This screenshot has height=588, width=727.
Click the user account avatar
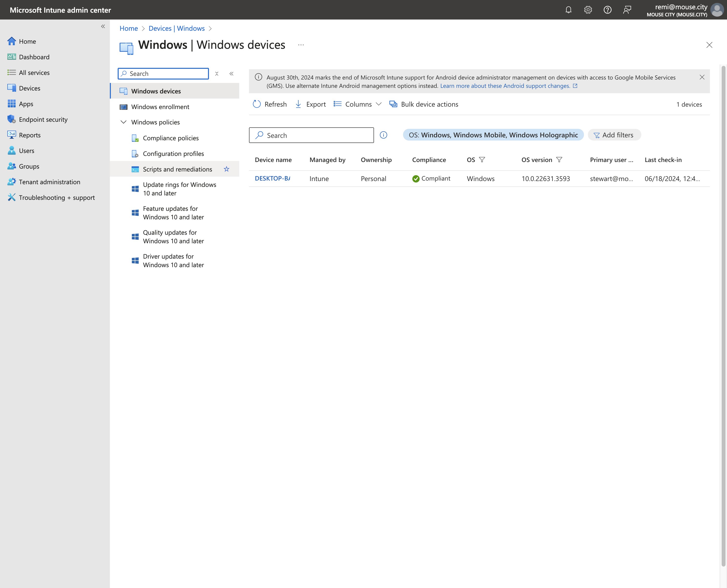point(717,10)
